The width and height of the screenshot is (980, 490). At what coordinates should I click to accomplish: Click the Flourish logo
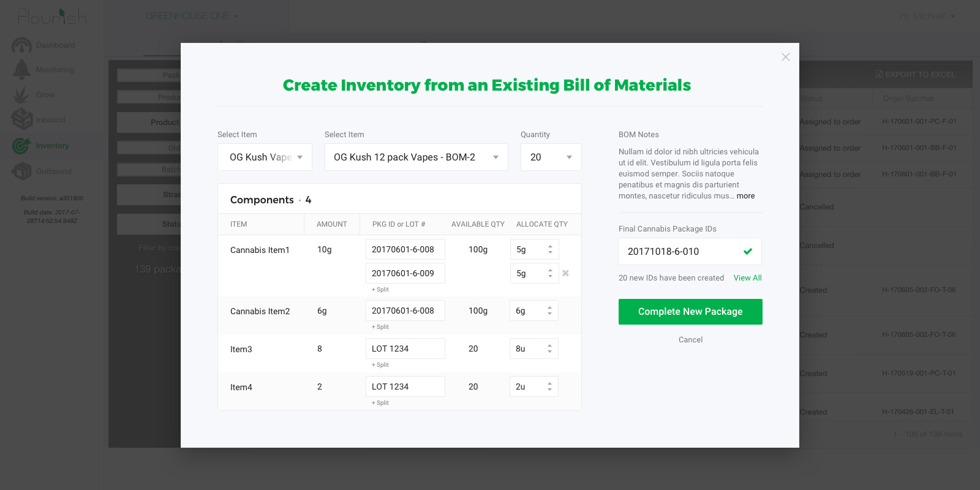point(52,16)
